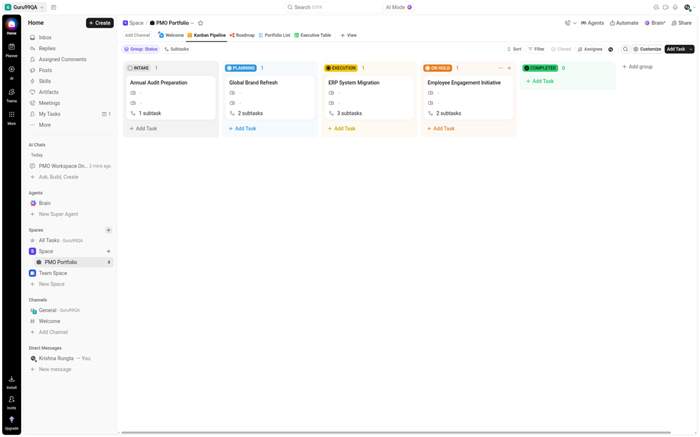Open Meetings in the Home panel
Viewport: 700px width, 437px height.
[x=71, y=103]
